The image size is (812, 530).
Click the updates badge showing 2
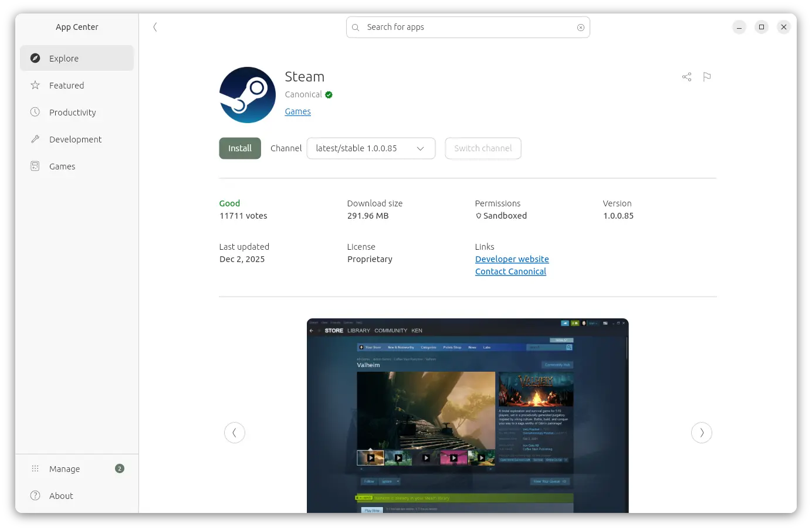coord(120,468)
